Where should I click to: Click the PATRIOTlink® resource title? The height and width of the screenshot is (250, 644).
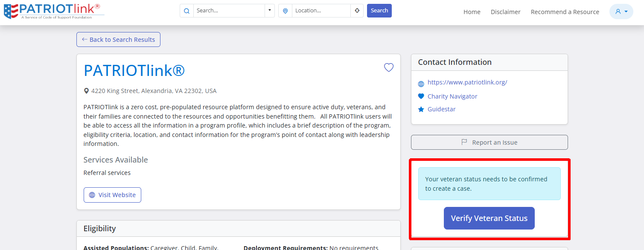134,70
